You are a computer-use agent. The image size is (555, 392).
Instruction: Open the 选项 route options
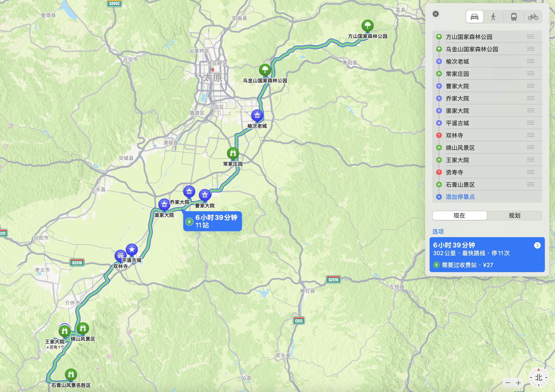pos(438,232)
